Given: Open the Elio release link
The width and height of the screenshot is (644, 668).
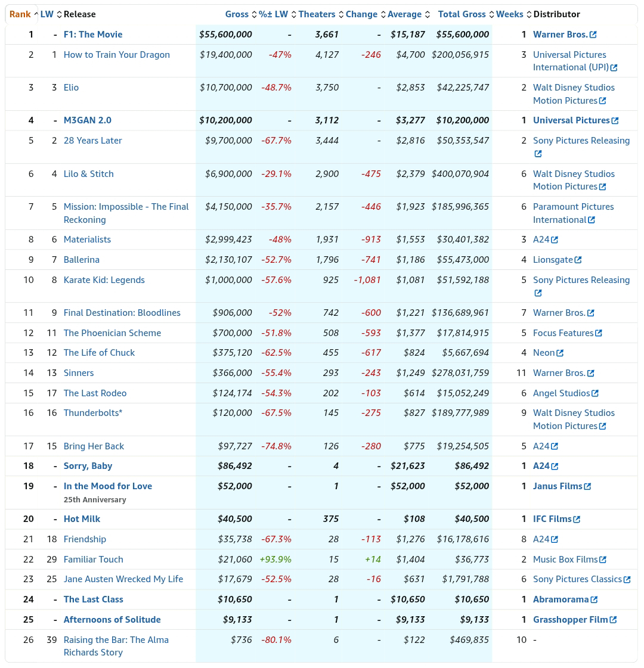Looking at the screenshot, I should pyautogui.click(x=71, y=88).
